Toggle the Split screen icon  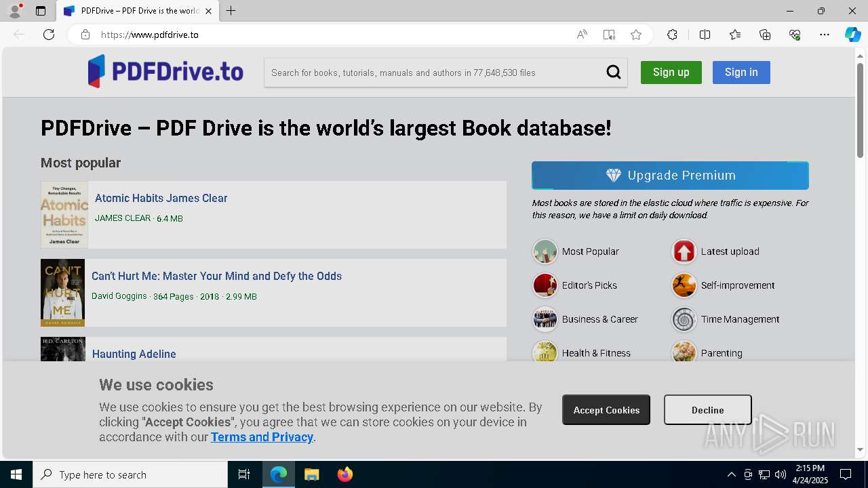click(x=705, y=35)
